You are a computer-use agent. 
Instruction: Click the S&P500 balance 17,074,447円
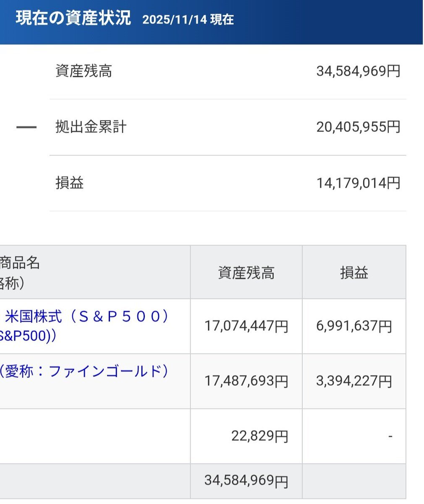point(246,326)
